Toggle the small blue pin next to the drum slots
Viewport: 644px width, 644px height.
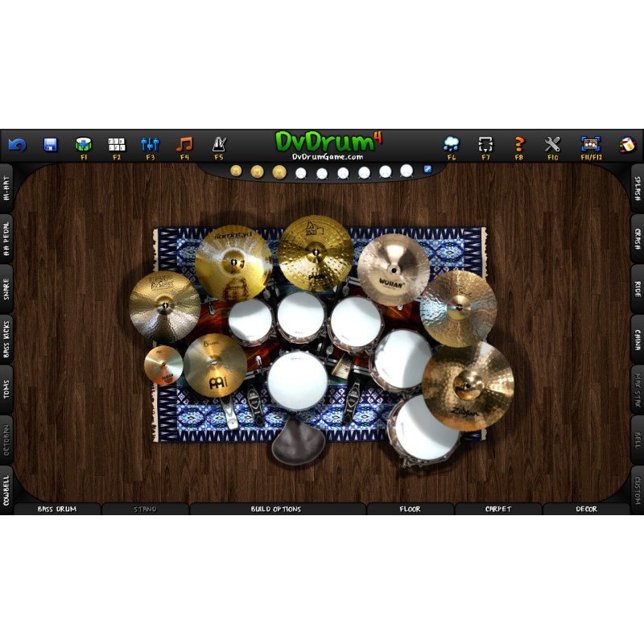click(x=427, y=170)
